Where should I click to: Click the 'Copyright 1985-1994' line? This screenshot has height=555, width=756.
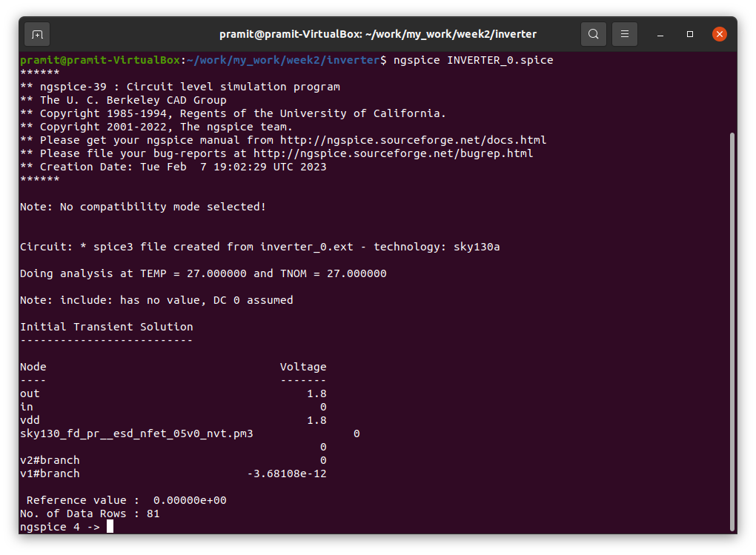point(233,114)
